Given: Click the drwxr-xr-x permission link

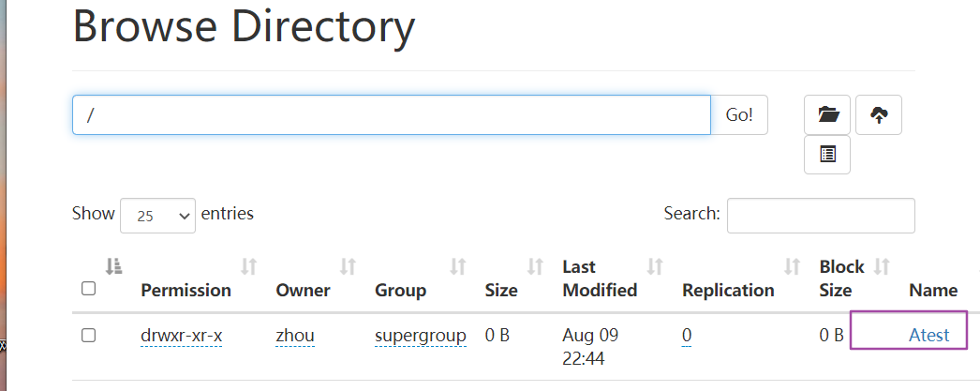Looking at the screenshot, I should 181,335.
